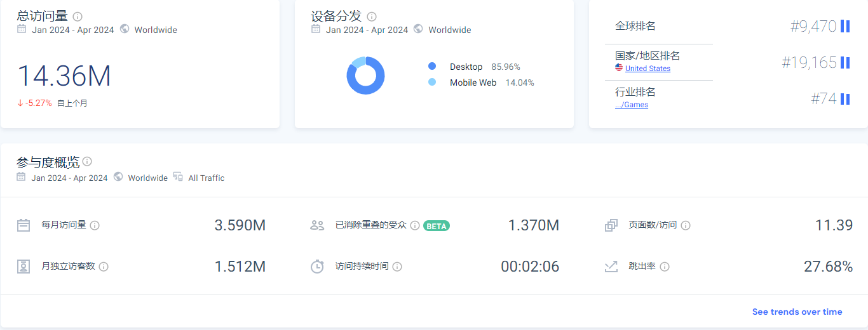Click blue bars icon beside industry rank #74
The height and width of the screenshot is (330, 868).
(845, 99)
